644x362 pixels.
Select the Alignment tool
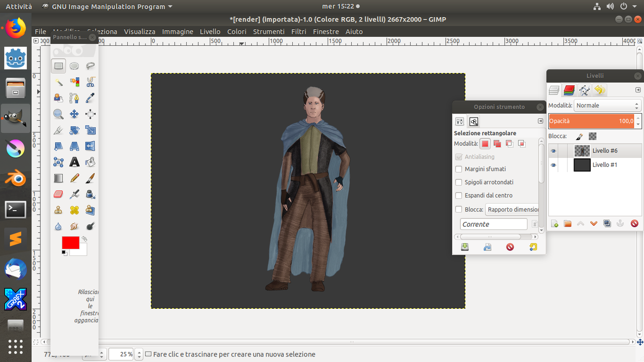click(x=91, y=114)
